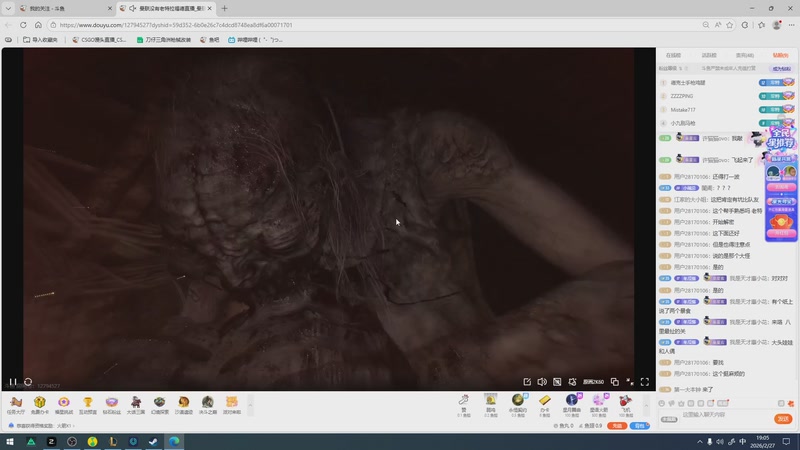Toggle web-page fullscreen arrows icon in player
This screenshot has width=800, height=450.
point(630,382)
